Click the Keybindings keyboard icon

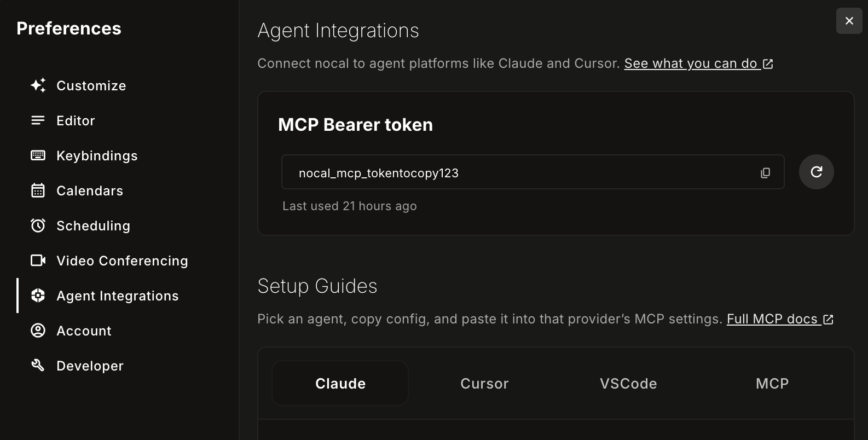click(37, 155)
